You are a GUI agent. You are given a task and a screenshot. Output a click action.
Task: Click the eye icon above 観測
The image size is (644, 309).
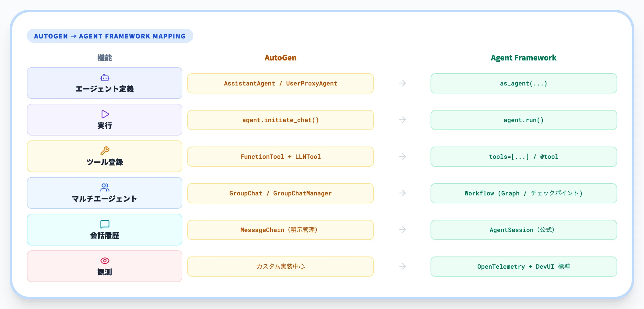click(105, 261)
